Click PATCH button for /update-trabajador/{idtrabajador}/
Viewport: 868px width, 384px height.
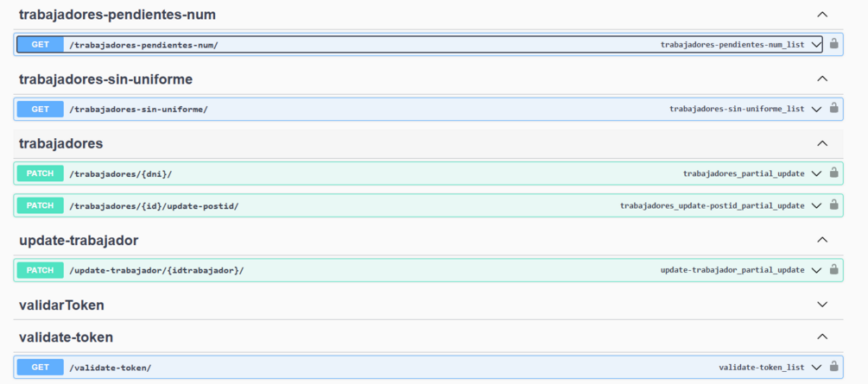pos(40,271)
